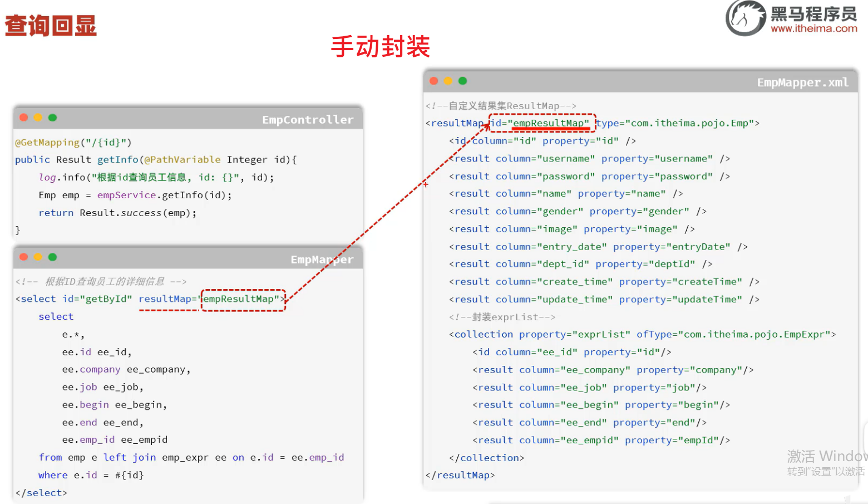This screenshot has height=504, width=868.
Task: Click the closing </collection> tag
Action: pyautogui.click(x=487, y=458)
